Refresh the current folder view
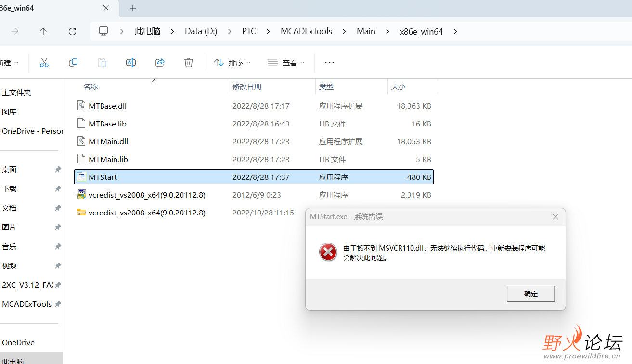The width and height of the screenshot is (632, 364). [x=72, y=31]
